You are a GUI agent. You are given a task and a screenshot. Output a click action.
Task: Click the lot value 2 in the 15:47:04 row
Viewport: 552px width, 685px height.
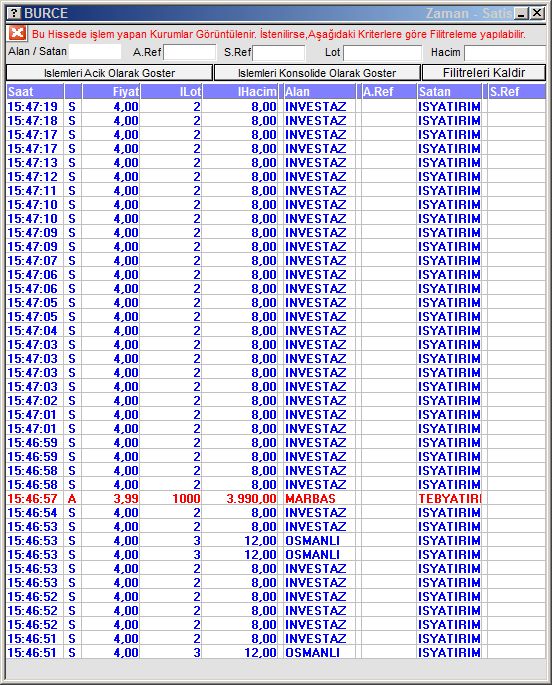pyautogui.click(x=197, y=331)
